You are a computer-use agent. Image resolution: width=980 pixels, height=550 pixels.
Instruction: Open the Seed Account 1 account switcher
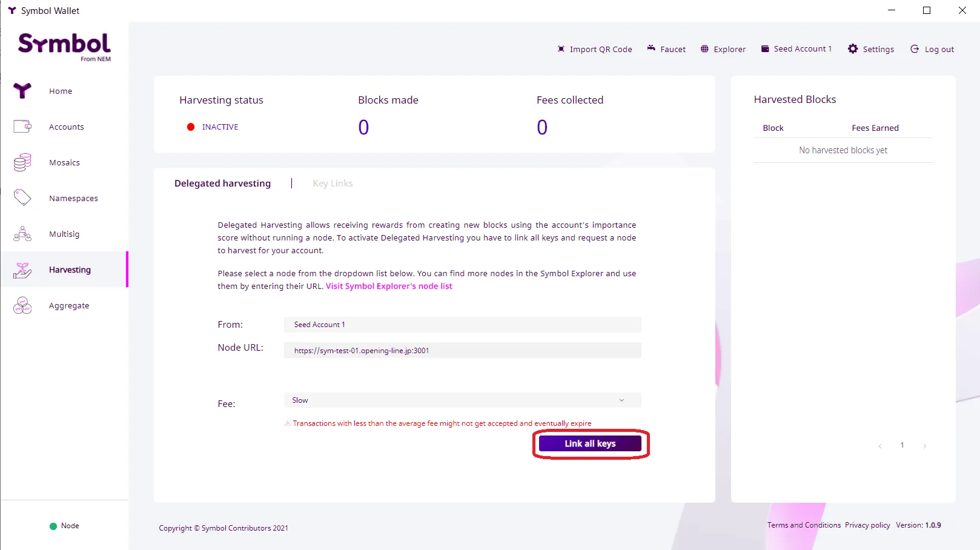coord(796,49)
